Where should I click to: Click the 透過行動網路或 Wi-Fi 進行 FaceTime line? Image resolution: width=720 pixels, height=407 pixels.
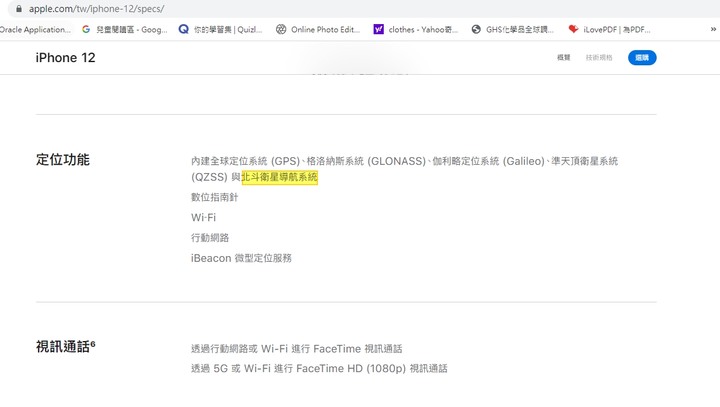[297, 349]
